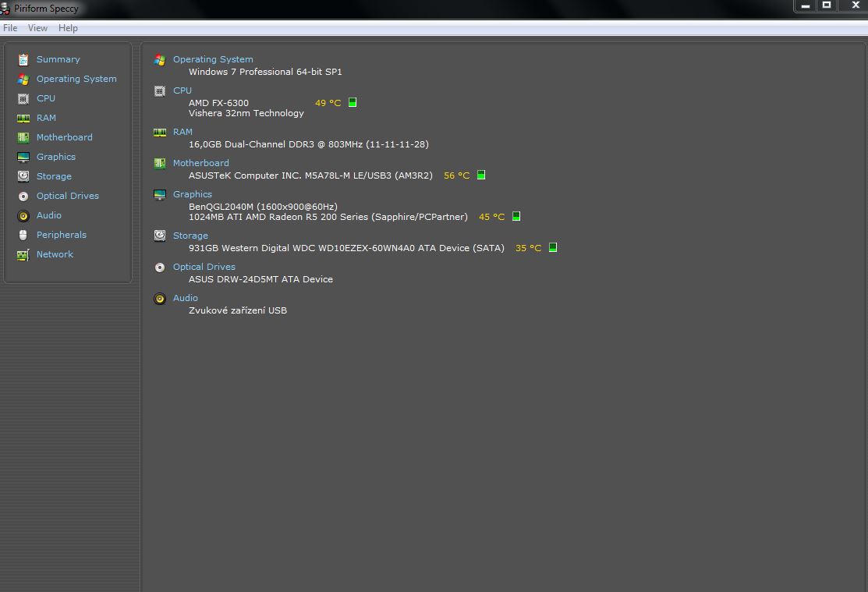Click the Optical Drives disc icon in sidebar

click(23, 196)
